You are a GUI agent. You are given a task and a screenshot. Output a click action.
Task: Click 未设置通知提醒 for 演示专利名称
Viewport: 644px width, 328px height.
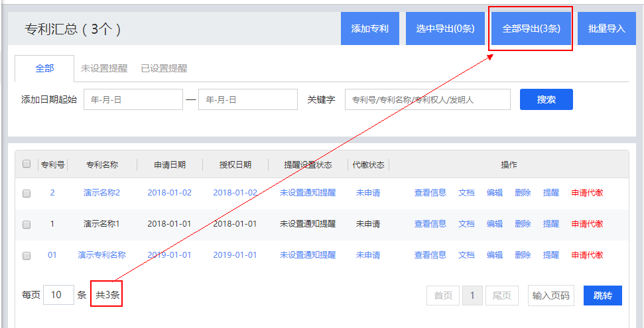click(308, 255)
